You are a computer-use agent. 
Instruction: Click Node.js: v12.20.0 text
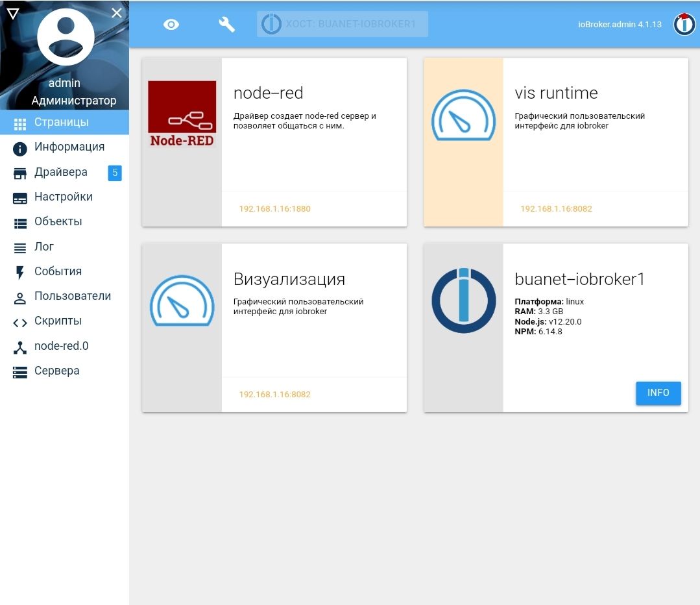tap(548, 322)
